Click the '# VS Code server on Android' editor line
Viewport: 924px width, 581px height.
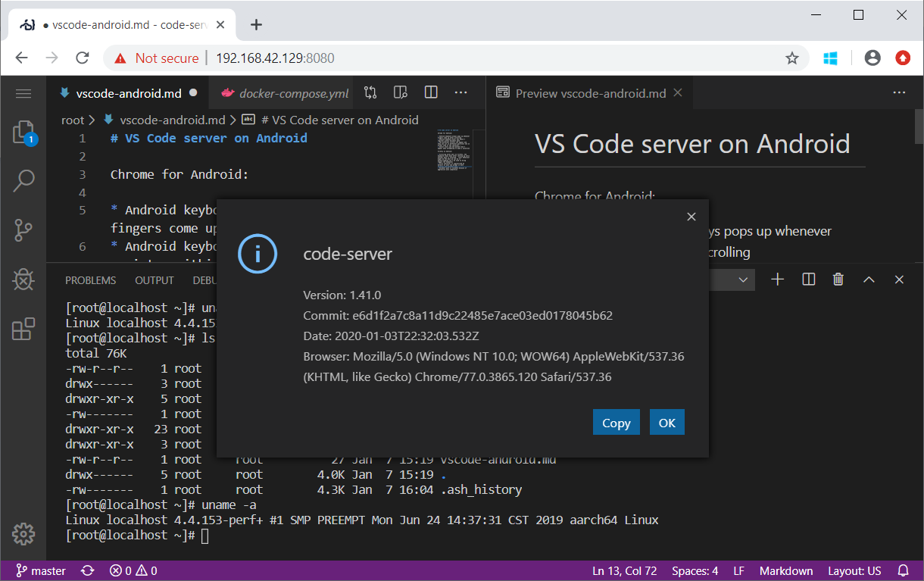(209, 138)
